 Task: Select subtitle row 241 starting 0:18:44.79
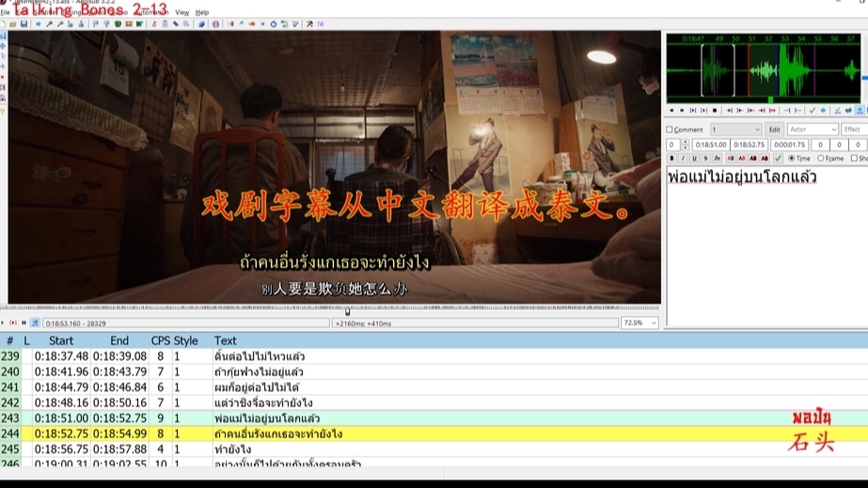[434, 387]
